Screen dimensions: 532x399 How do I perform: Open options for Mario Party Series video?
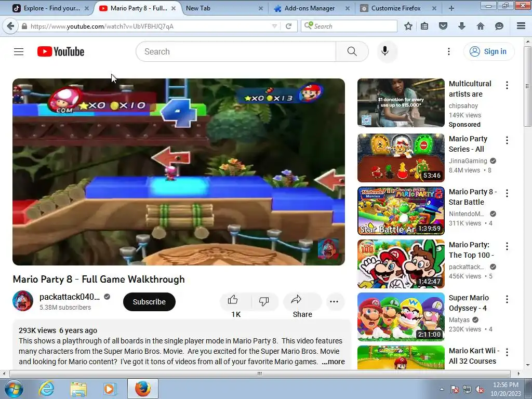tap(507, 140)
